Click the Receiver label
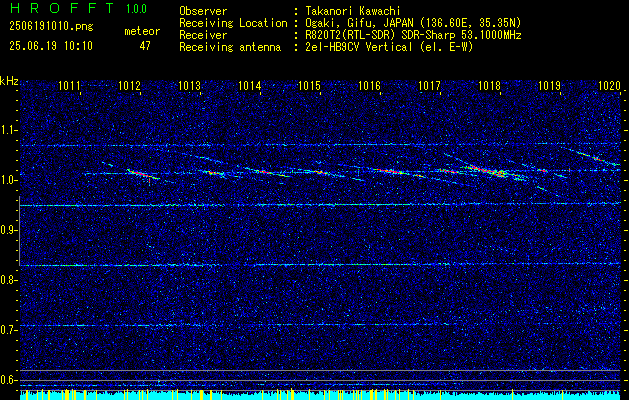 coord(203,35)
